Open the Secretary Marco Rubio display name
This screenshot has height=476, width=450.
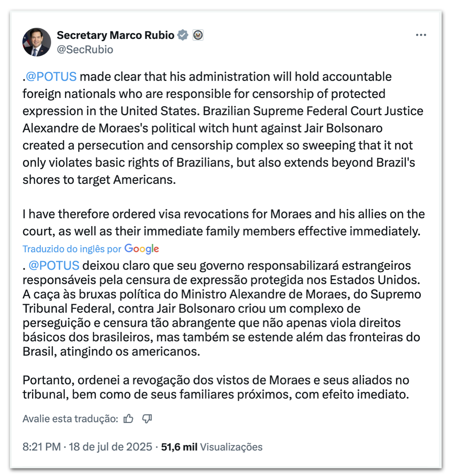(116, 35)
